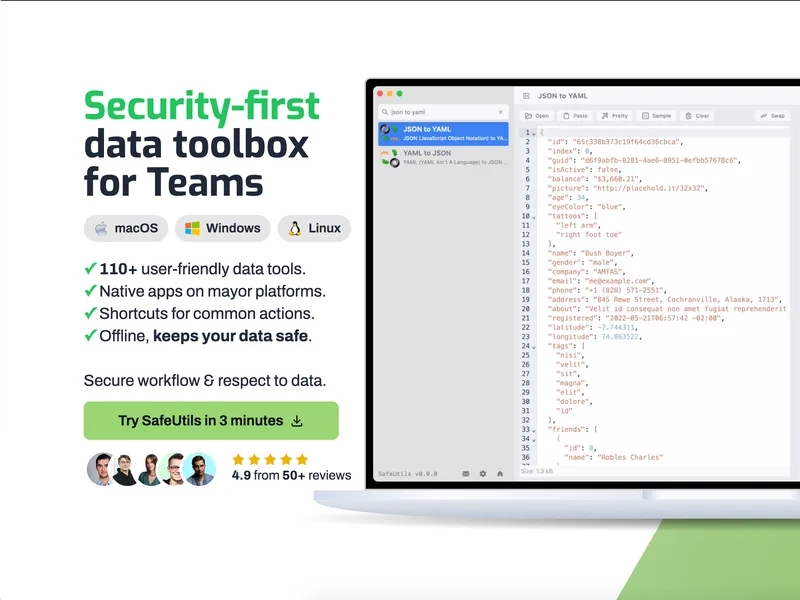800x600 pixels.
Task: Collapse the tattoos fold arrow on line 10
Action: 534,217
